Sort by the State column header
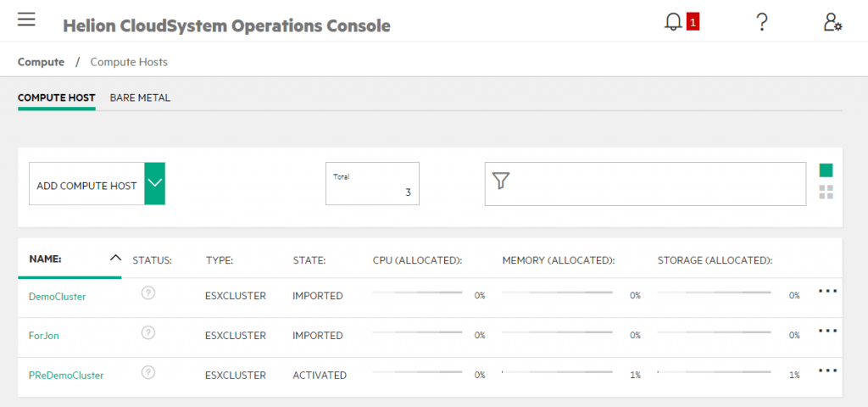 (x=309, y=259)
